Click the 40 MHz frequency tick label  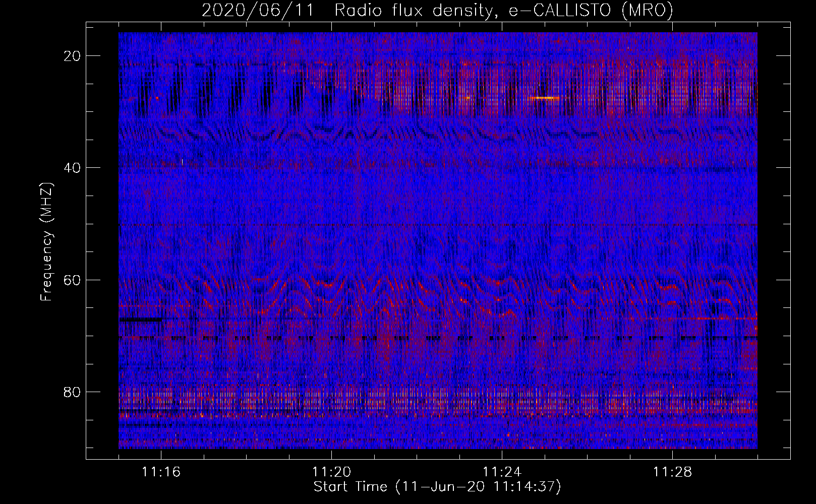[73, 168]
